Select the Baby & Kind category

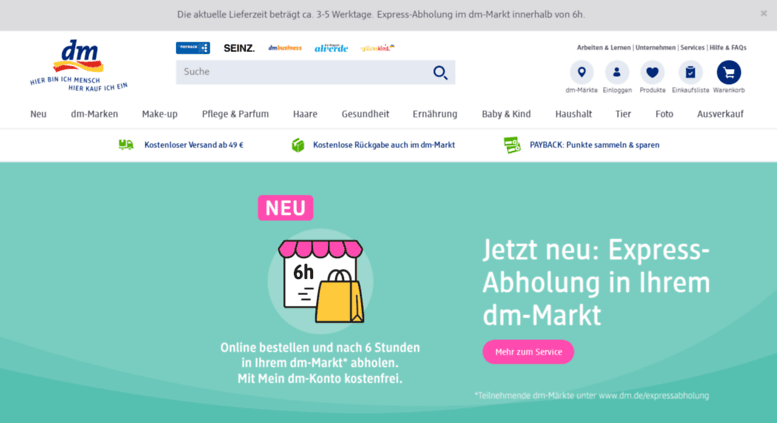[506, 114]
